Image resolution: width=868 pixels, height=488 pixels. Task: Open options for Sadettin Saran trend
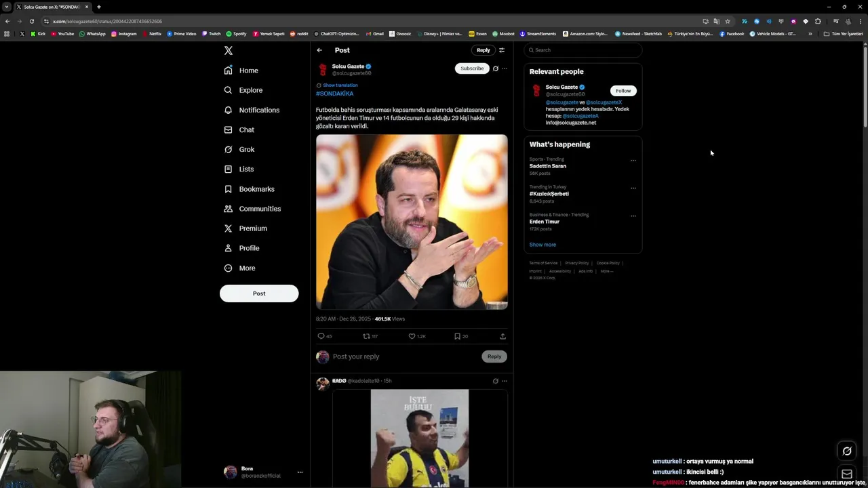point(633,161)
